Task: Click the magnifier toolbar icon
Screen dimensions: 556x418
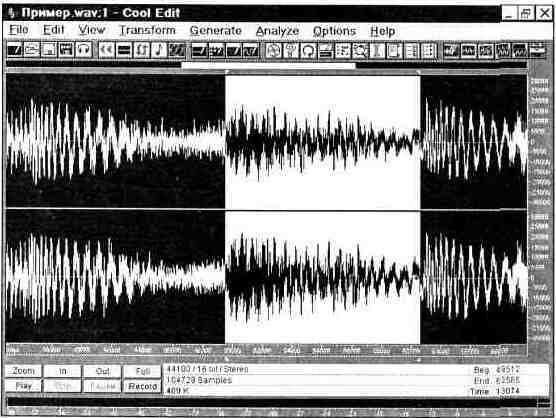Action: click(360, 51)
